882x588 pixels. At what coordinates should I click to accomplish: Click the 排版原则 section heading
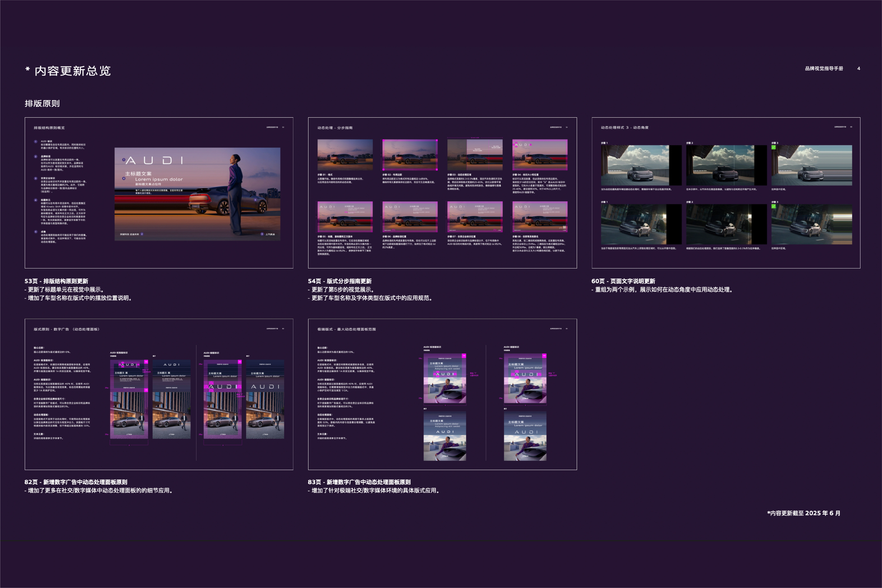(42, 103)
